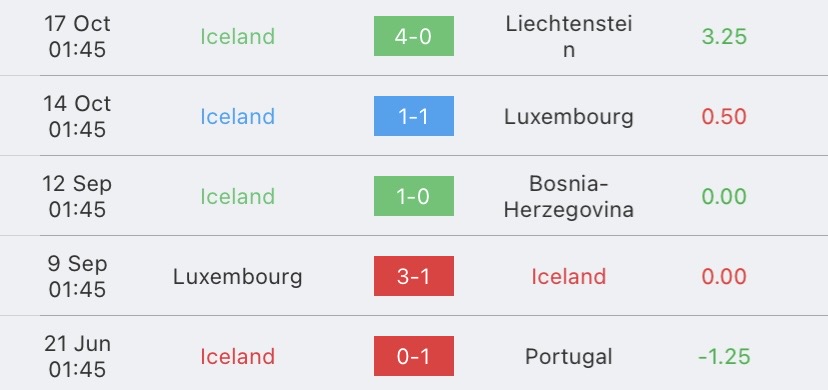Click the -1.25 handicap value
Screen dimensions: 828x390
[724, 357]
